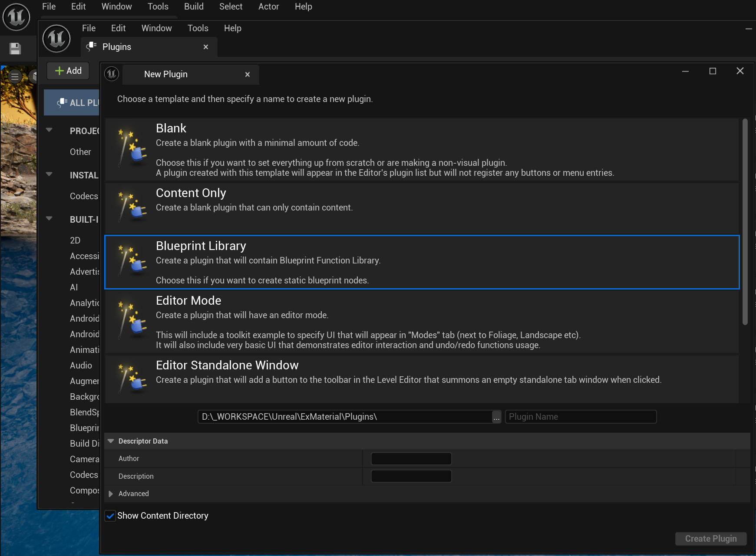Click the save floppy disk icon
Screen dimensions: 756x556
(15, 49)
